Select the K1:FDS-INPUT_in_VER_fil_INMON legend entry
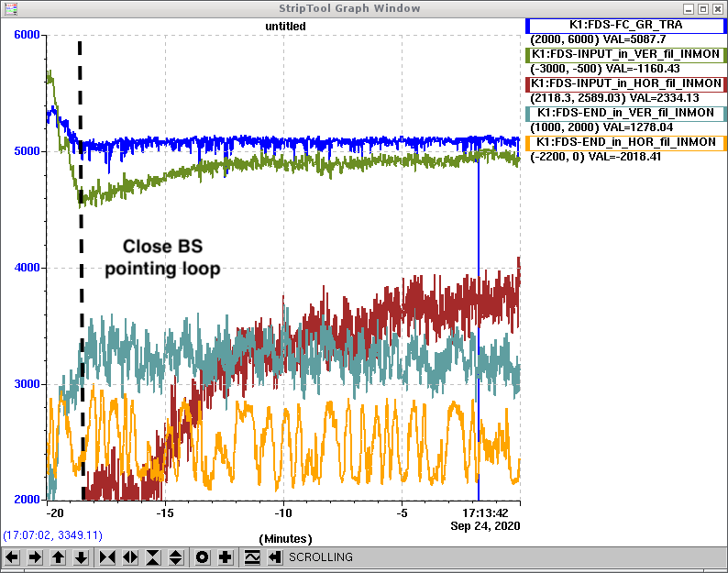 pos(625,54)
